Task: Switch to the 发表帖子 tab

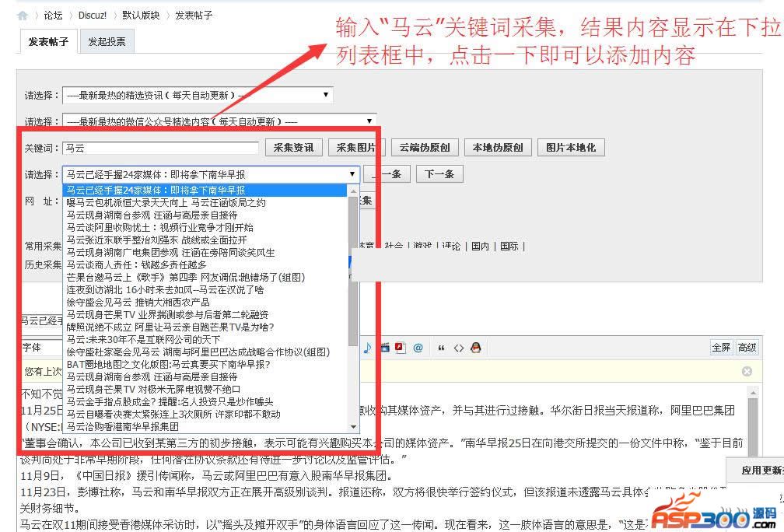Action: 48,41
